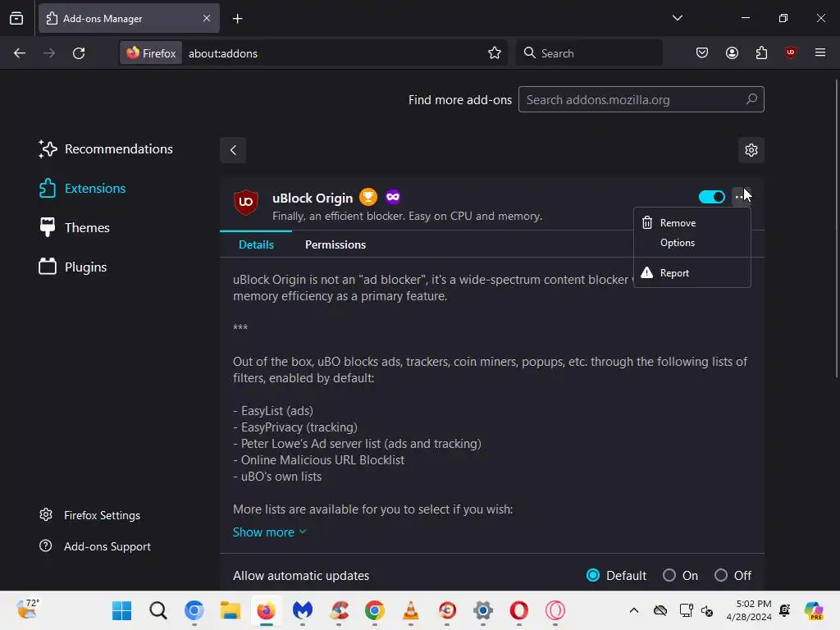Click magnifier icon in add-ons search
This screenshot has height=630, width=840.
751,99
